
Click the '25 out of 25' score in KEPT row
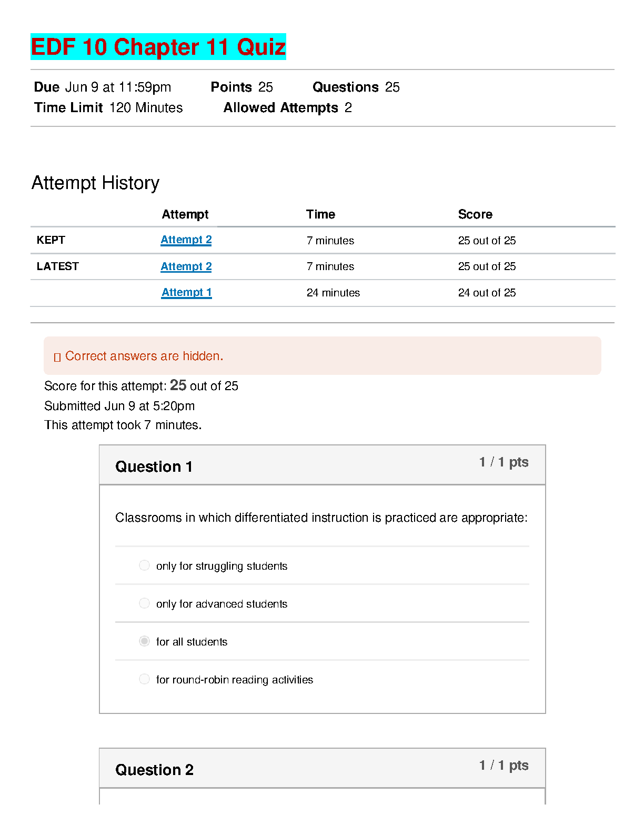(x=487, y=241)
